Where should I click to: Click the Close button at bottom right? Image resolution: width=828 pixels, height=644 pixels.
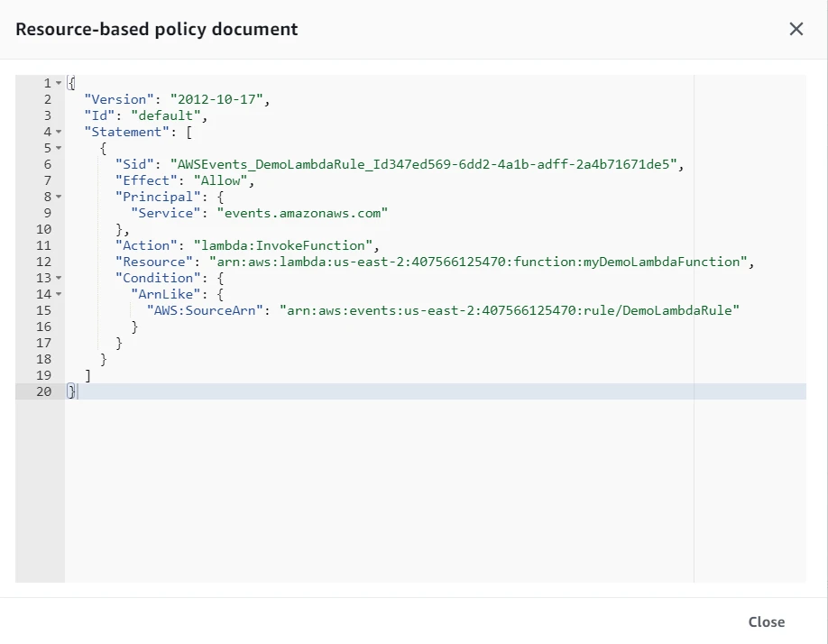pos(766,621)
